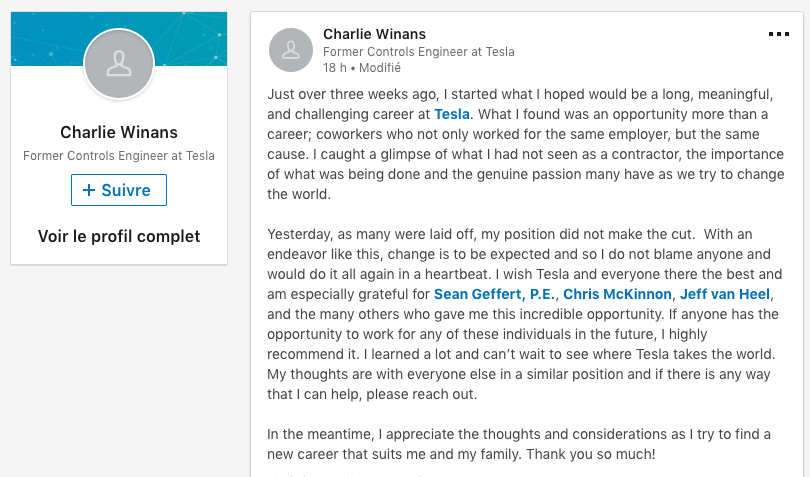This screenshot has height=477, width=810.
Task: Click the plus icon inside the Suivre button
Action: pyautogui.click(x=89, y=190)
